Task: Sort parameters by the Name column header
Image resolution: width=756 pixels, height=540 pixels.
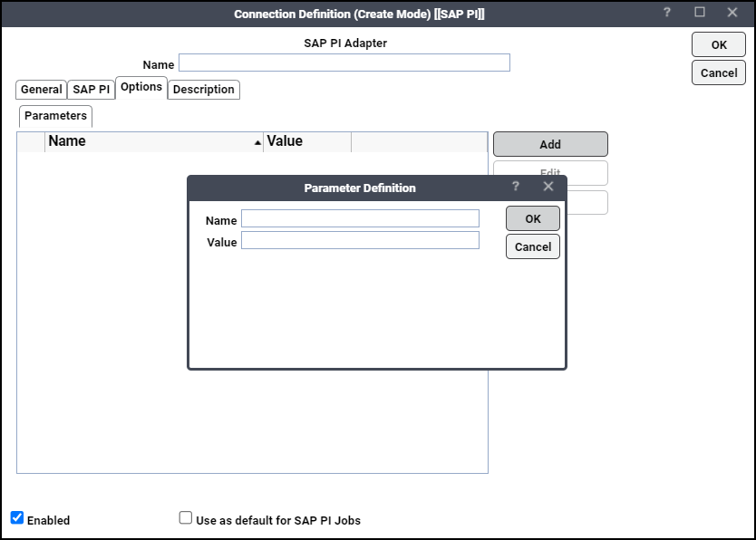Action: (154, 141)
